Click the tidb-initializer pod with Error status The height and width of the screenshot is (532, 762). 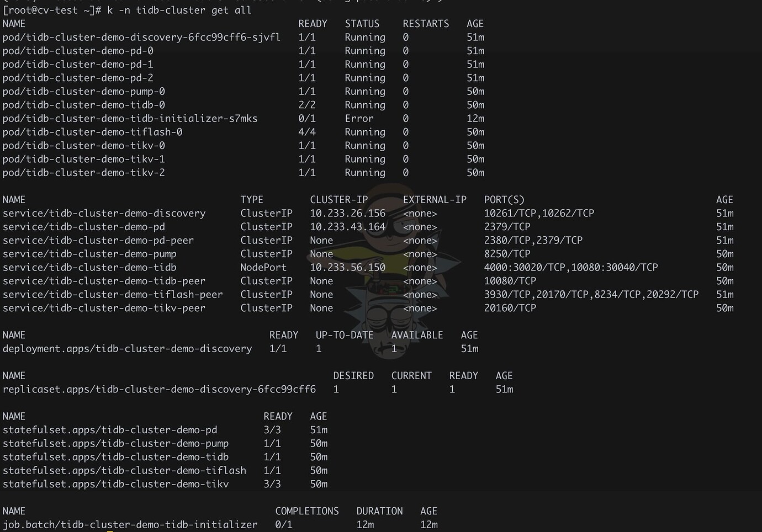point(130,119)
